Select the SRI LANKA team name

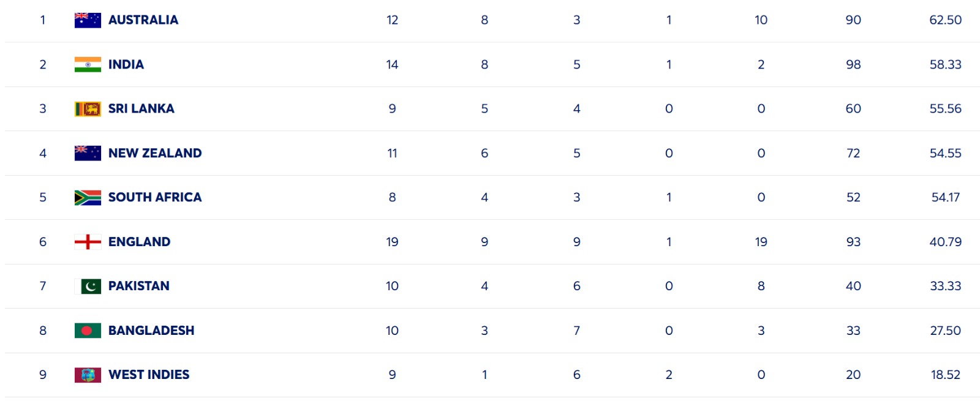141,109
